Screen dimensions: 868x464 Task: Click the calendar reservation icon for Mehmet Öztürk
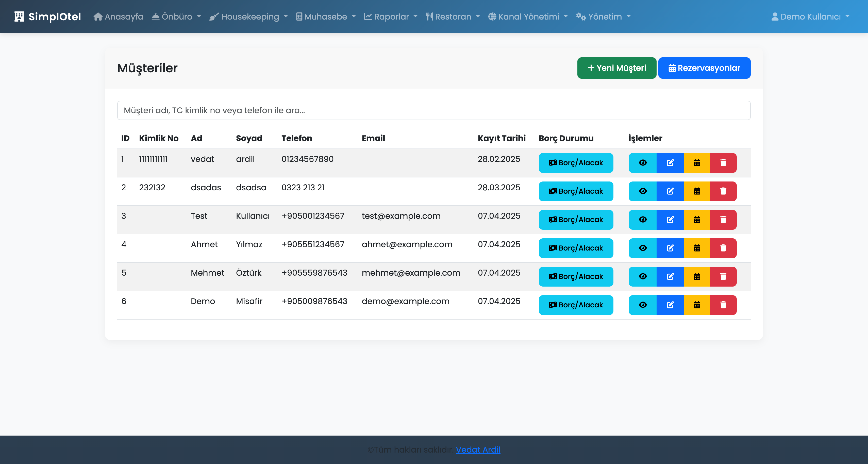point(697,276)
